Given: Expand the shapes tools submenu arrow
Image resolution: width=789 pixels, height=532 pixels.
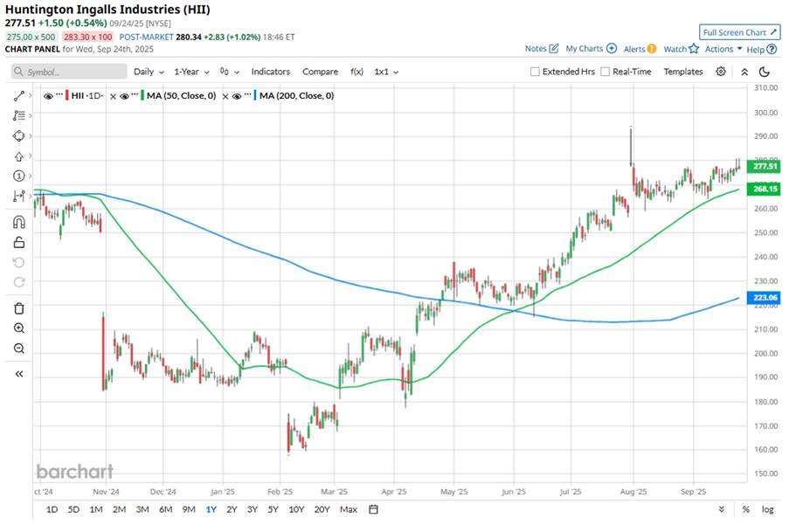Looking at the screenshot, I should click(x=31, y=135).
